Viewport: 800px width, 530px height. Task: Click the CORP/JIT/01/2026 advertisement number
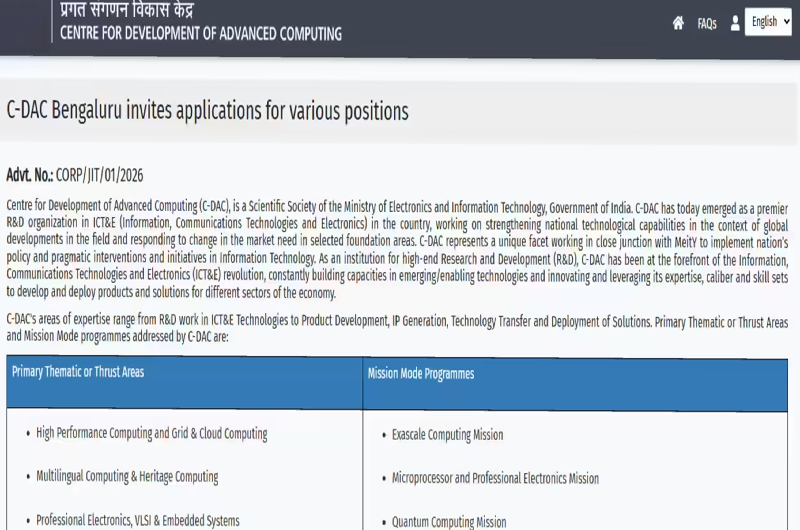tap(99, 175)
